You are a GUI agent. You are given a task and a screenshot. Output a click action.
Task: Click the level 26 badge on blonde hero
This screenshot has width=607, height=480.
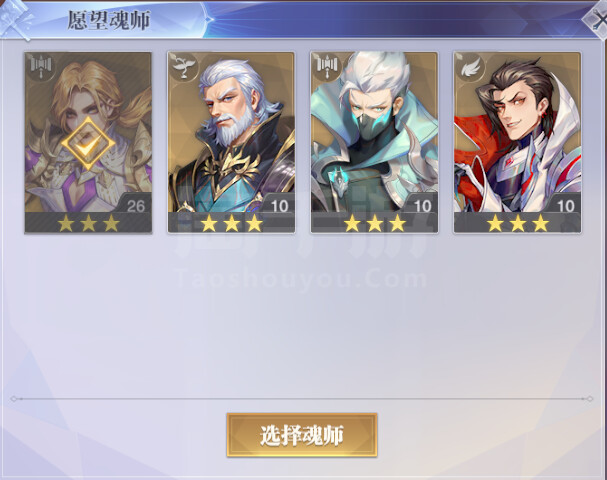(134, 204)
